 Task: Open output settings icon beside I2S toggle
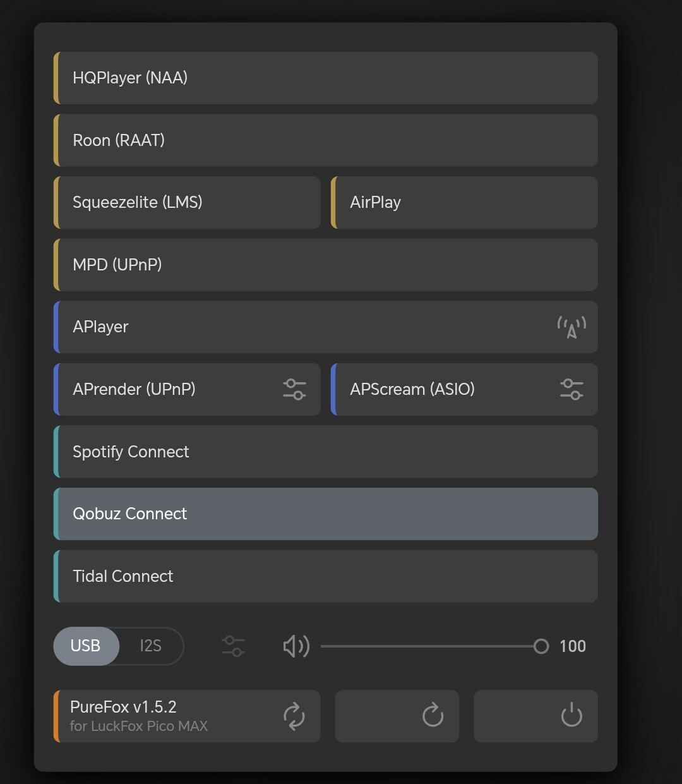point(233,646)
